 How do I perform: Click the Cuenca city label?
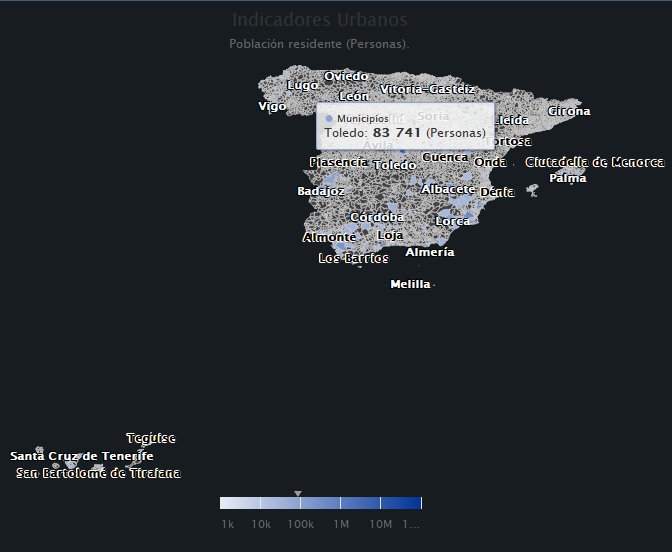(445, 158)
